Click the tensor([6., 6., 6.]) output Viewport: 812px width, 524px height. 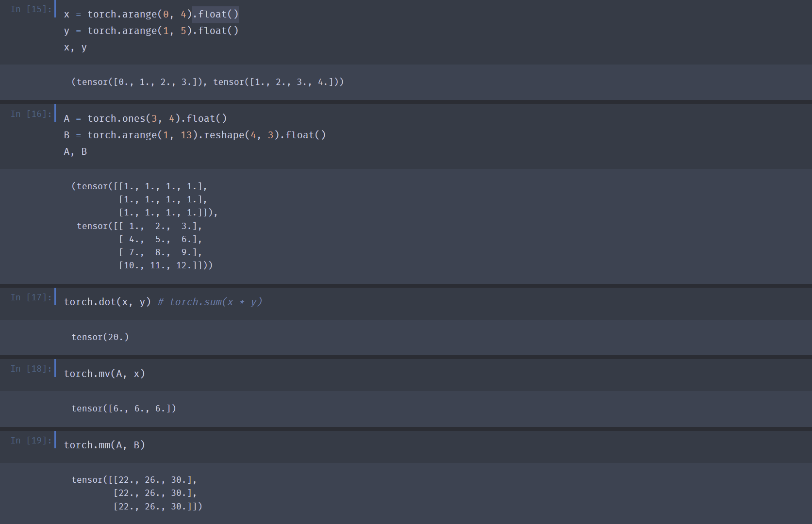click(124, 409)
